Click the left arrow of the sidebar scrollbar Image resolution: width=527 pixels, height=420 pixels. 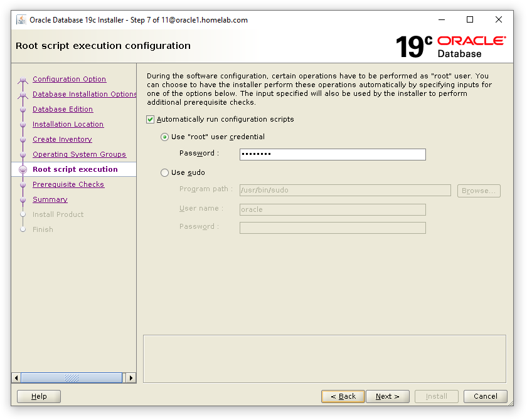tap(17, 377)
